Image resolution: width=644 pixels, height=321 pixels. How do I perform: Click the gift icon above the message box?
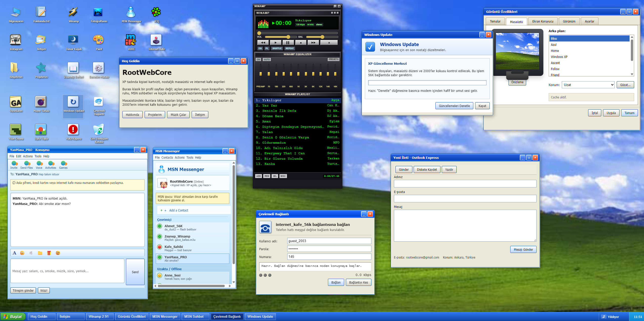coord(49,253)
